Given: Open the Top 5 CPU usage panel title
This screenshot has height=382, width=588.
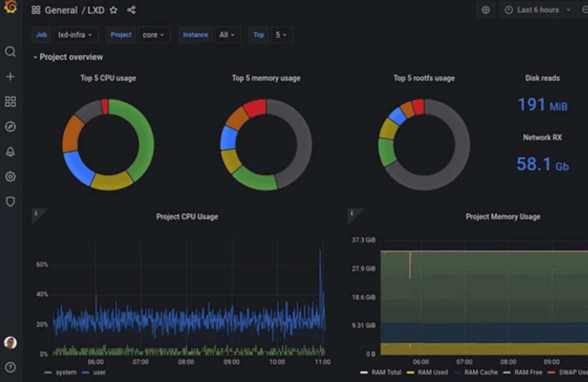Looking at the screenshot, I should 108,78.
